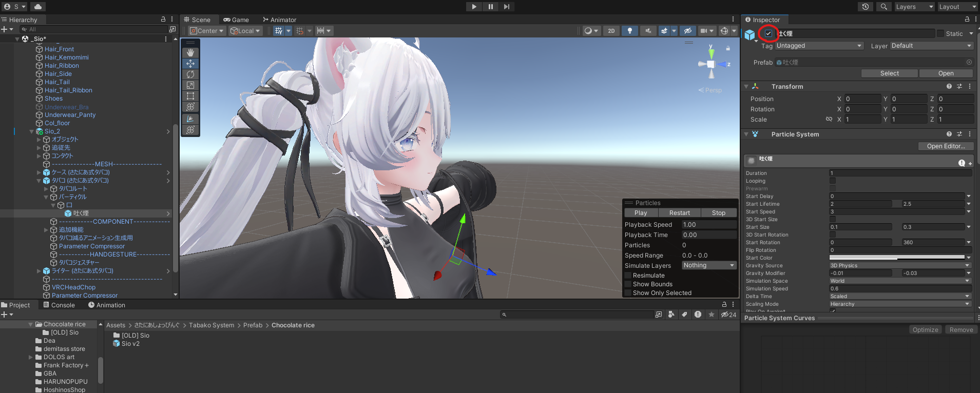Toggle the 3D Start Rotation checkbox
This screenshot has width=980, height=393.
pos(833,234)
